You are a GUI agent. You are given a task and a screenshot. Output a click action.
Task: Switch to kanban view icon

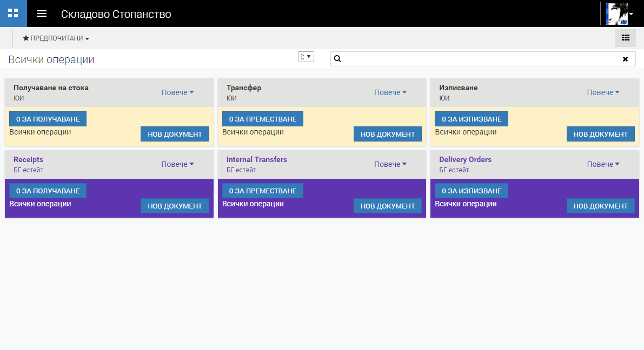(x=626, y=38)
